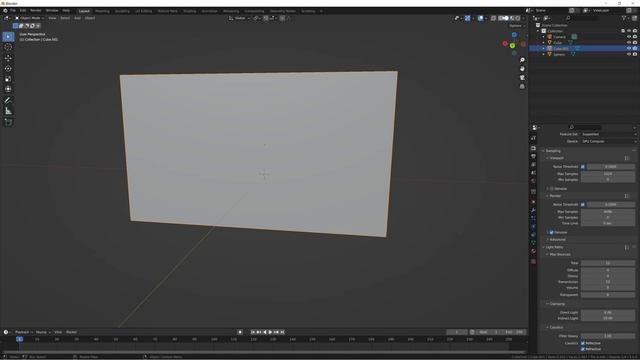
Task: Open the Object Mode dropdown
Action: tap(29, 18)
